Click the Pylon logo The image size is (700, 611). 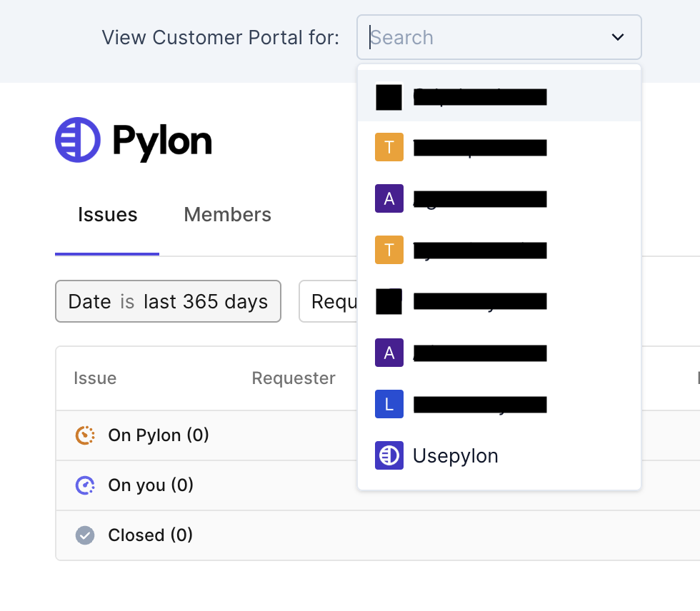[134, 140]
